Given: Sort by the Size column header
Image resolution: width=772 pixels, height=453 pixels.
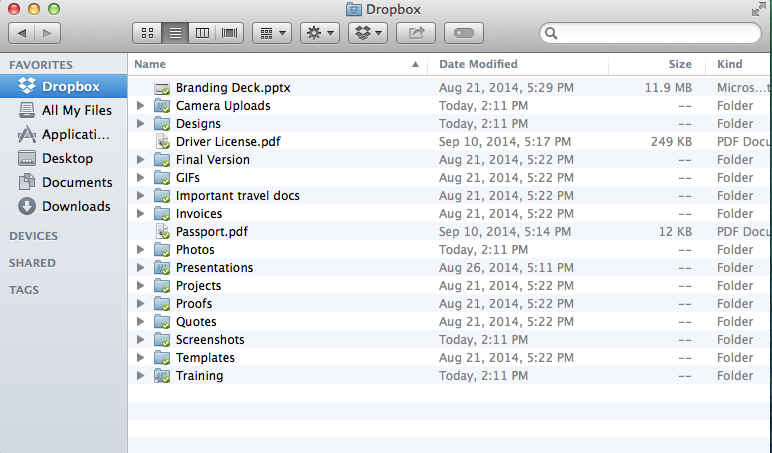Looking at the screenshot, I should tap(657, 64).
